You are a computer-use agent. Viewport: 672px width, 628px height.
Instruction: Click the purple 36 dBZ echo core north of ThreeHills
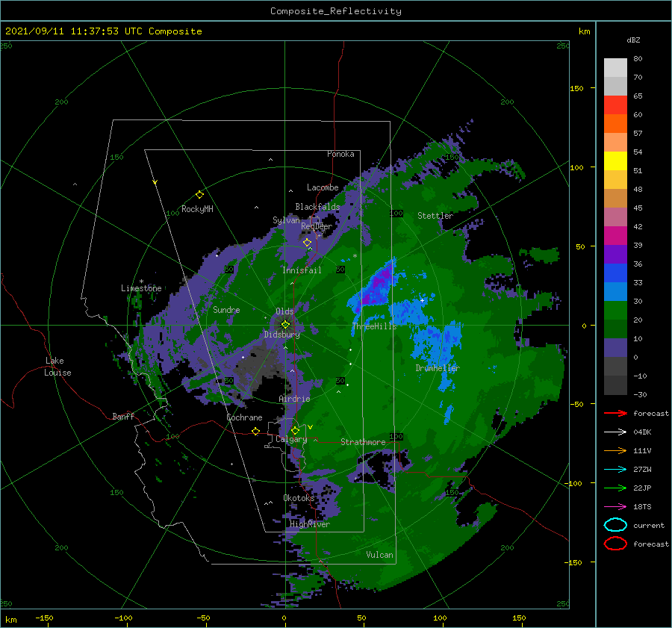point(379,283)
